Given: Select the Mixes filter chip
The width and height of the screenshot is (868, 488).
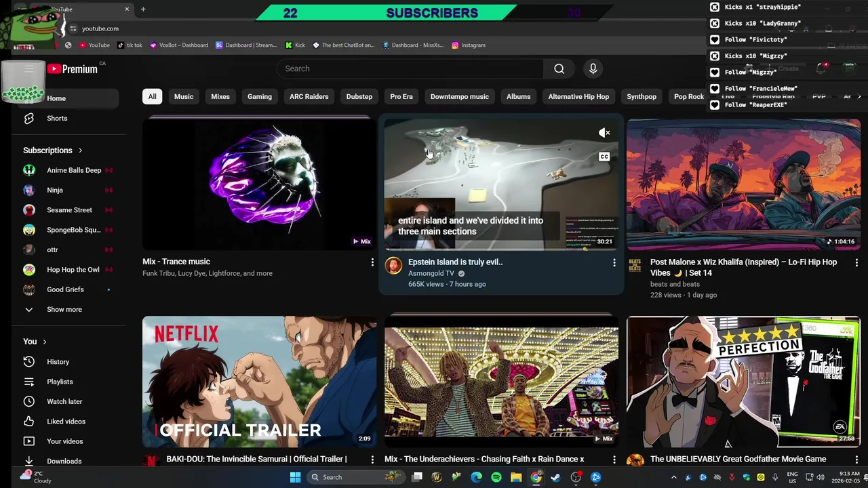Looking at the screenshot, I should pos(220,96).
